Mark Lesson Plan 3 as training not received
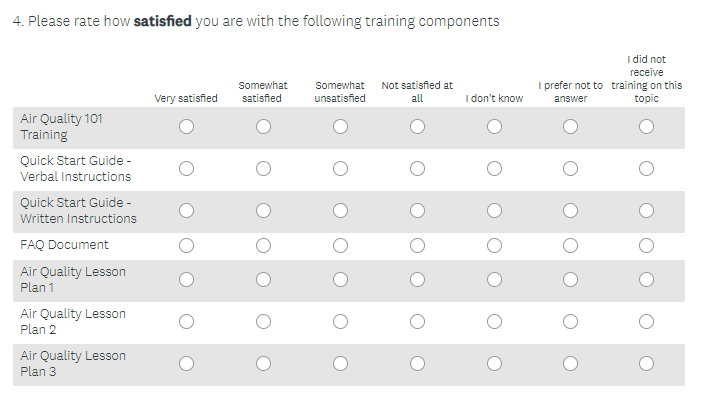The image size is (701, 403). [x=647, y=364]
